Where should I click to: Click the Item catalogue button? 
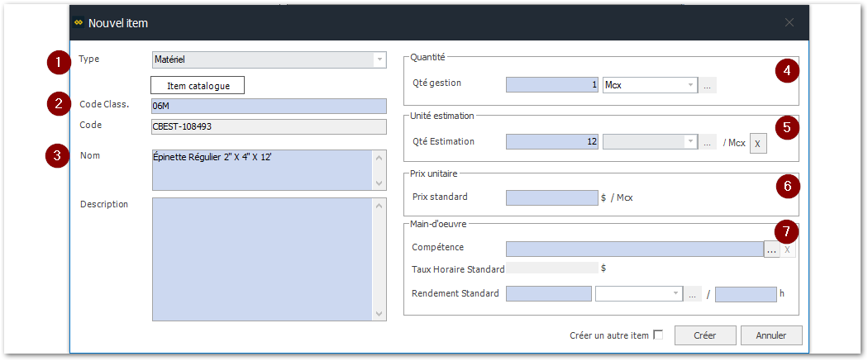point(198,85)
